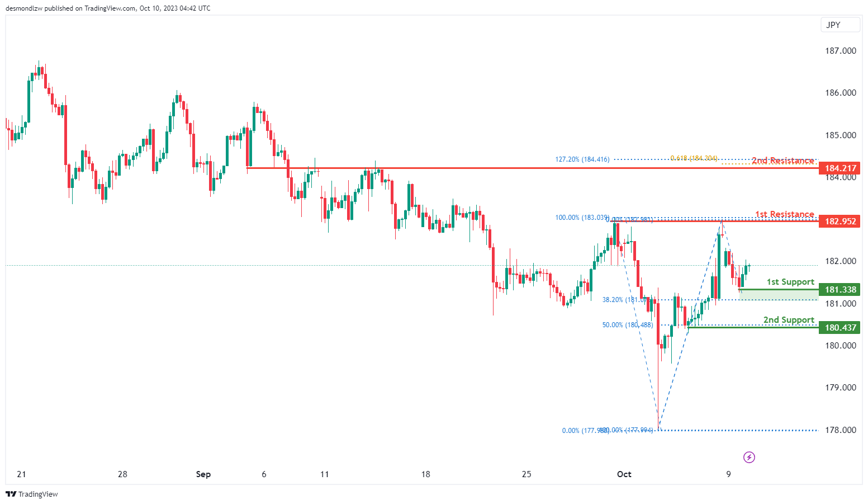Click the 127.20% (184.416) Fibonacci label

point(582,159)
